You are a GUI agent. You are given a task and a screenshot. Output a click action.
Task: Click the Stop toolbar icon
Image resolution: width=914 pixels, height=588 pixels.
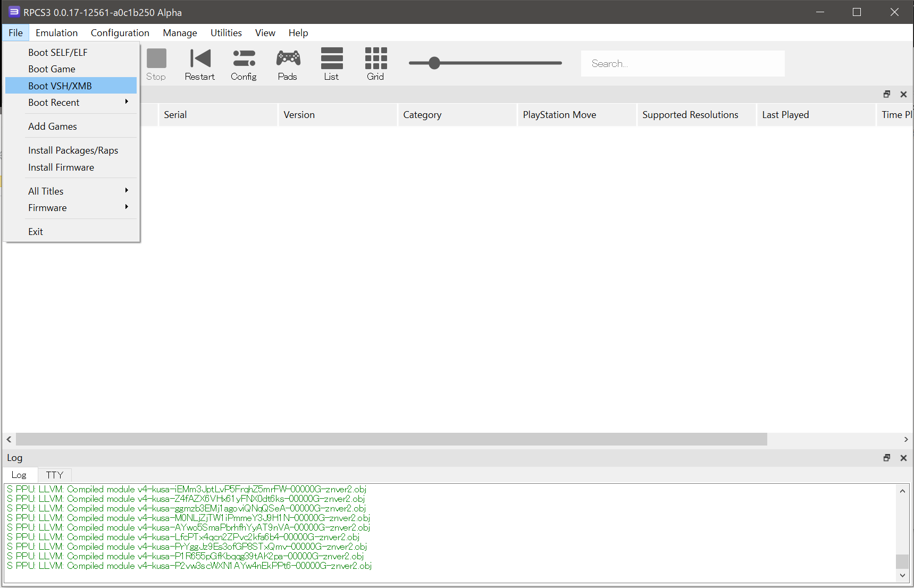point(156,64)
